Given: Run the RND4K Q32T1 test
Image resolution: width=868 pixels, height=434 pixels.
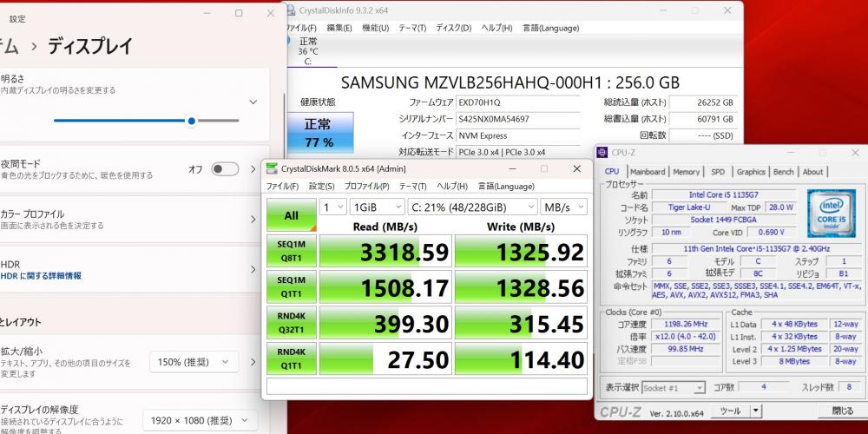Looking at the screenshot, I should (291, 323).
